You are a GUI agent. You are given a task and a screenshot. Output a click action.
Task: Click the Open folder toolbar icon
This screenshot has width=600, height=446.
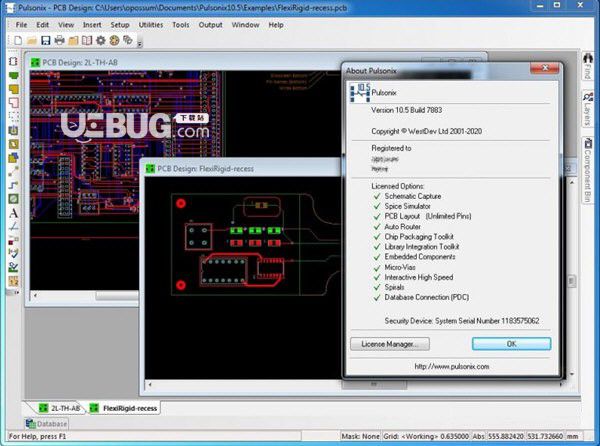[32, 40]
